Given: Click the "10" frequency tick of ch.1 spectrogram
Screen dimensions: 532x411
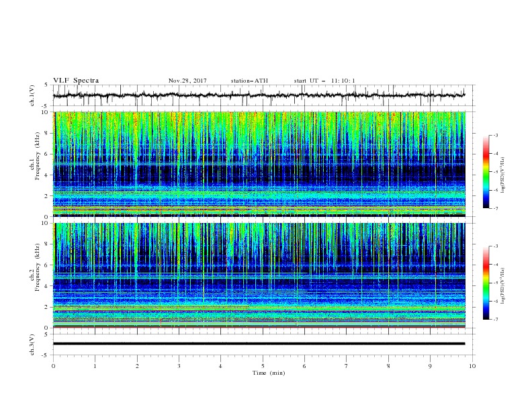Looking at the screenshot, I should point(46,112).
